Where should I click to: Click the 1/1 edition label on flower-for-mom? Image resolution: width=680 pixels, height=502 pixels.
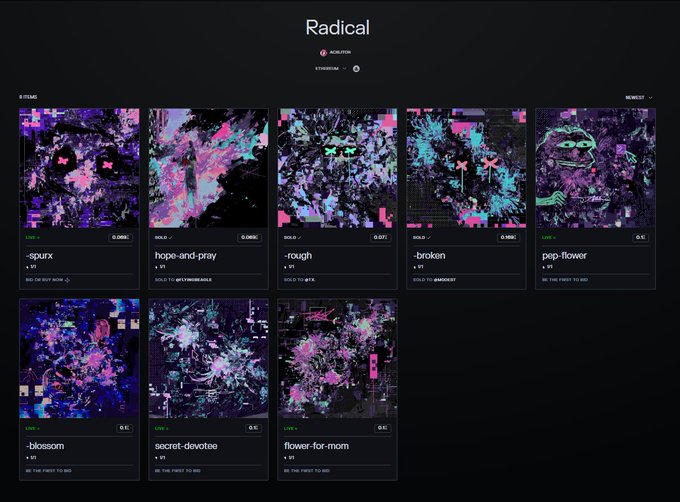point(290,458)
